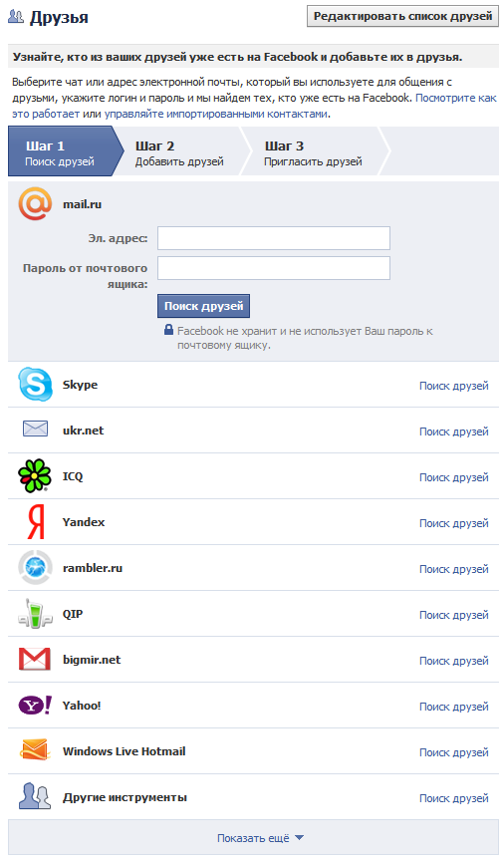Screen dimensions: 504x862
Task: Select the Skype logo icon
Action: pos(35,385)
